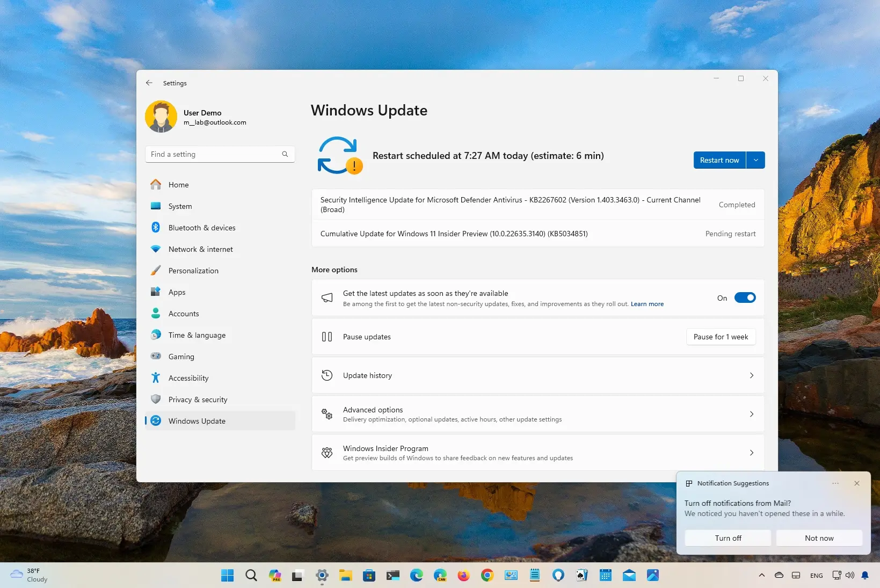The width and height of the screenshot is (880, 588).
Task: Select the Cumulative Update KB5034851 row
Action: coord(538,234)
